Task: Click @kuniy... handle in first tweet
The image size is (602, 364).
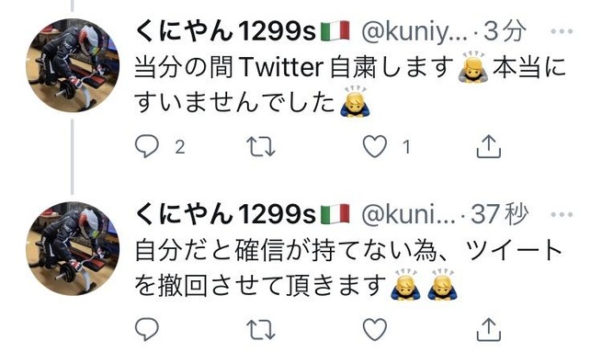Action: pos(415,32)
